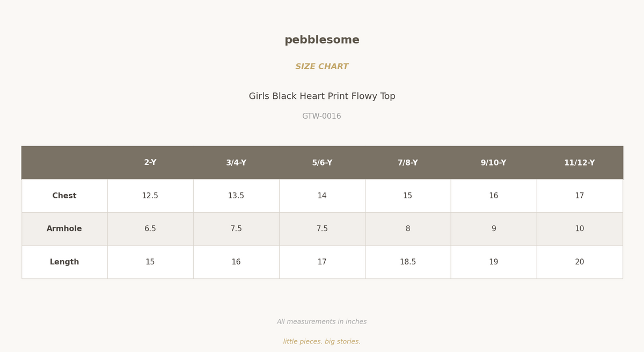
Task: Click the 11/12-Y column header
Action: (x=580, y=163)
